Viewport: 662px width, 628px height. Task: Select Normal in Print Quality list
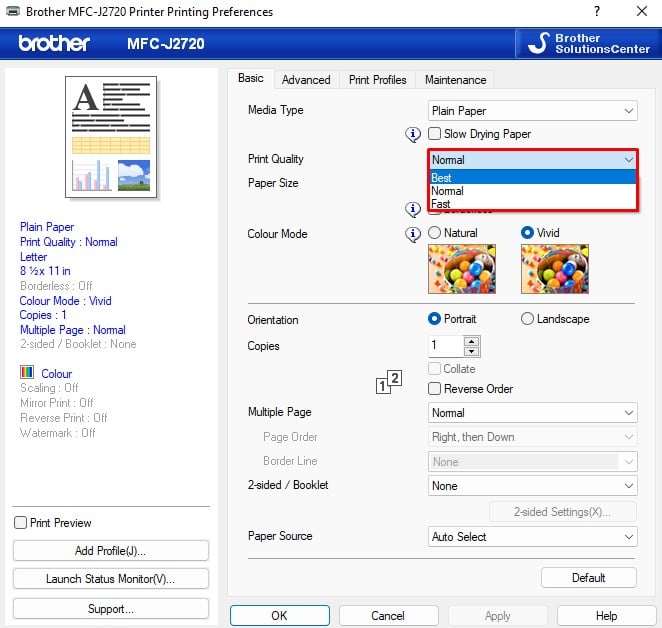pos(532,191)
